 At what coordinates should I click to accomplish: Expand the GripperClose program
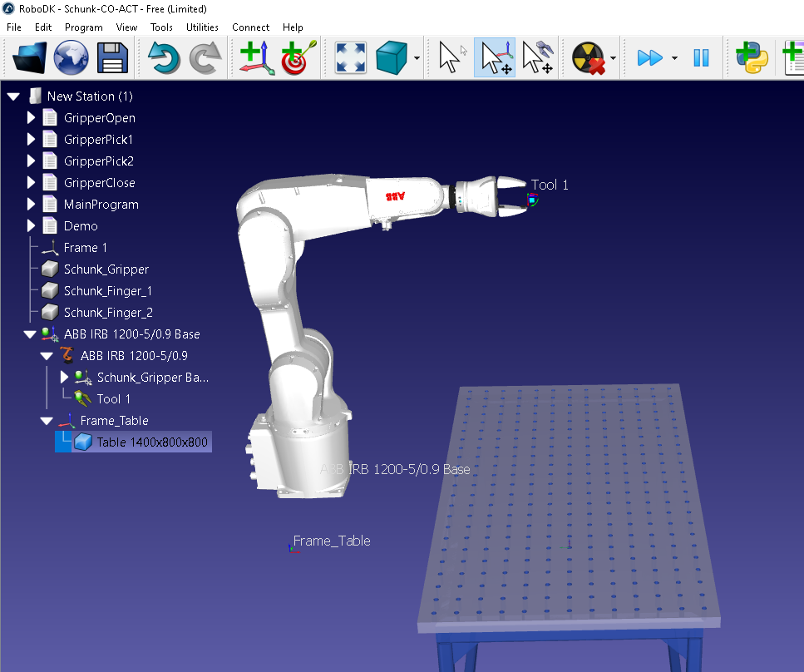[x=31, y=183]
